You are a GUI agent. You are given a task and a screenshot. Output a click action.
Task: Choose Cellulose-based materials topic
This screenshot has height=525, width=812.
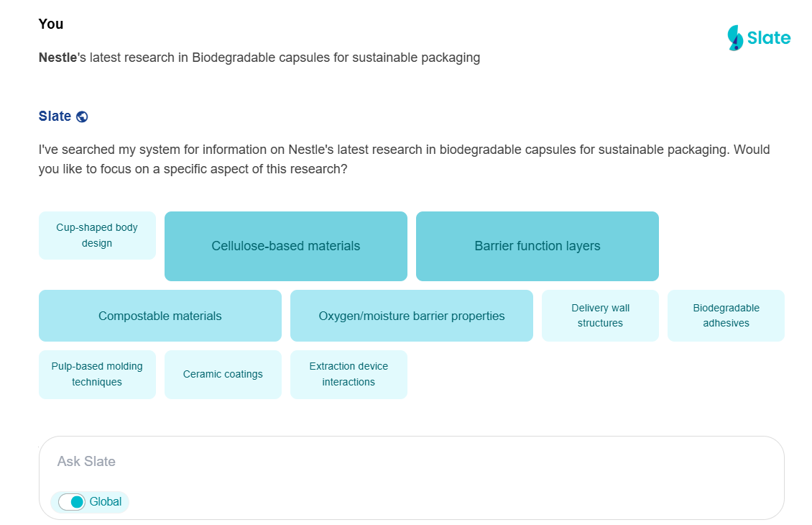pyautogui.click(x=286, y=246)
